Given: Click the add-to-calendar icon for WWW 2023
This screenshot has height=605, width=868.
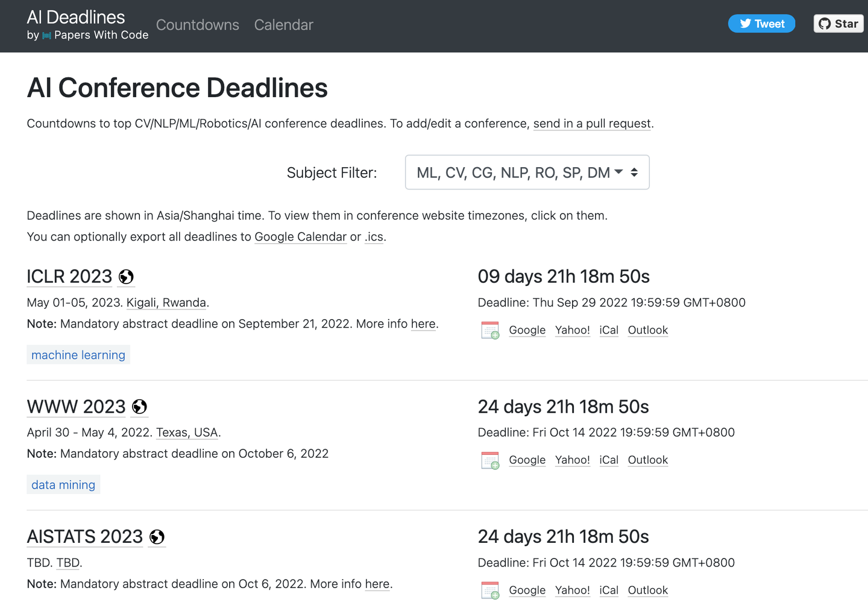Looking at the screenshot, I should pos(490,460).
